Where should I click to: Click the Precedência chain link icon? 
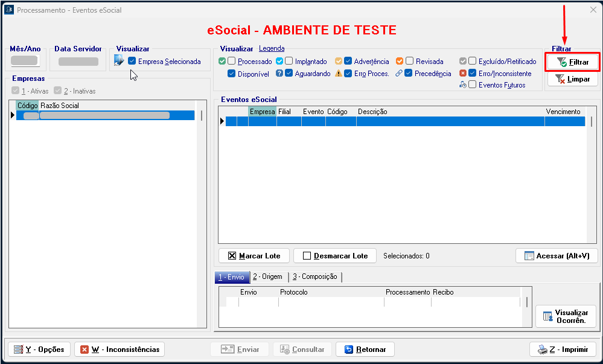[399, 74]
